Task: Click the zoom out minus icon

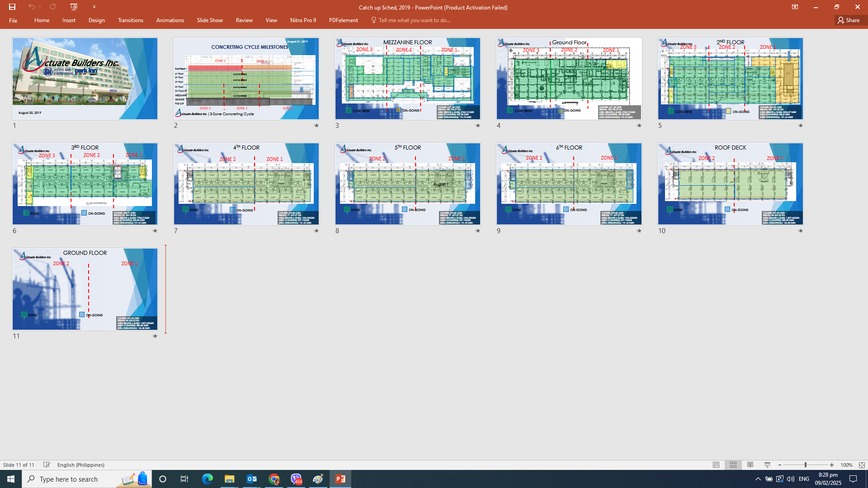Action: click(780, 465)
